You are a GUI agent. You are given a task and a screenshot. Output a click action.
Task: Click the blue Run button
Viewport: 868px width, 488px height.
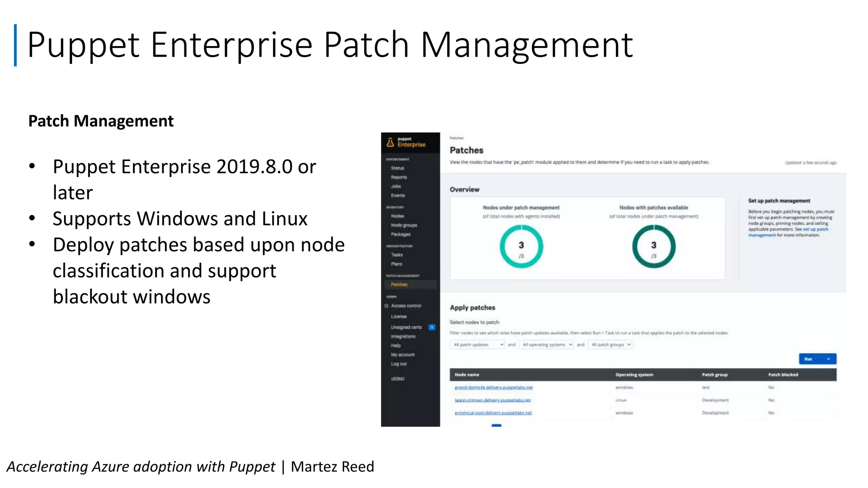pyautogui.click(x=809, y=359)
